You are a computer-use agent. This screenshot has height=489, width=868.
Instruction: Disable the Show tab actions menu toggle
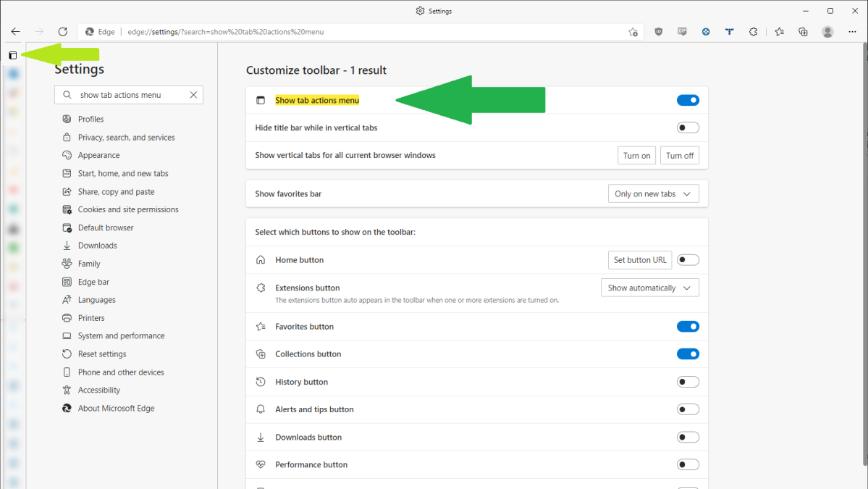click(x=687, y=100)
